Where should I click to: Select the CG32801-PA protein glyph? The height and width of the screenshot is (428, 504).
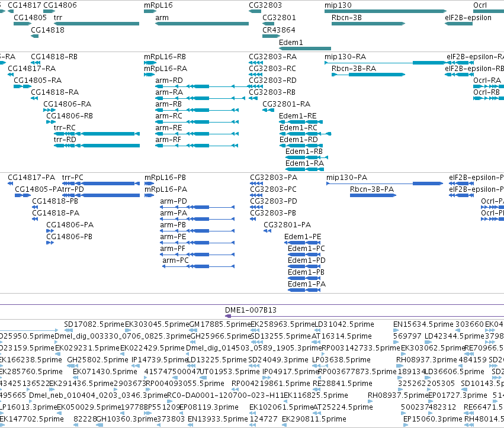(268, 231)
